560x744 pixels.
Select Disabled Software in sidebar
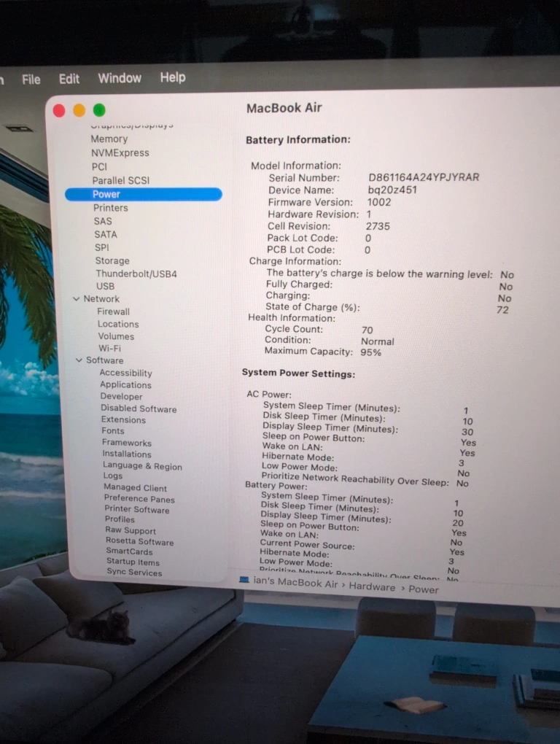[x=139, y=408]
